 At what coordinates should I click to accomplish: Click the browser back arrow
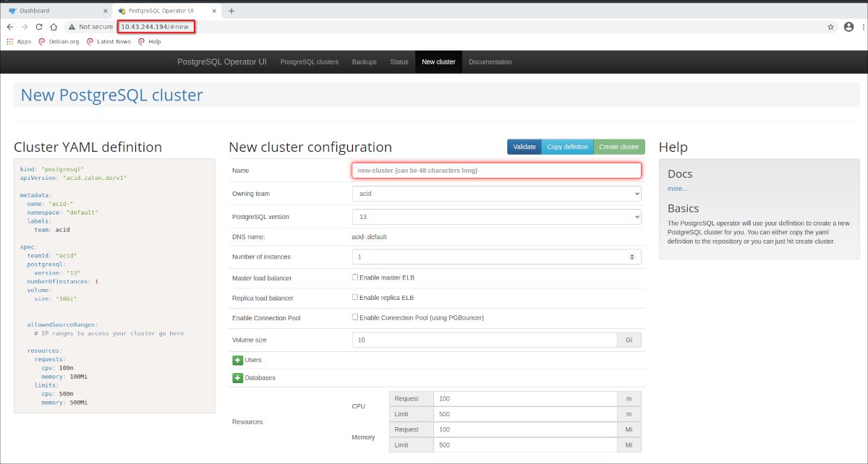pyautogui.click(x=10, y=27)
